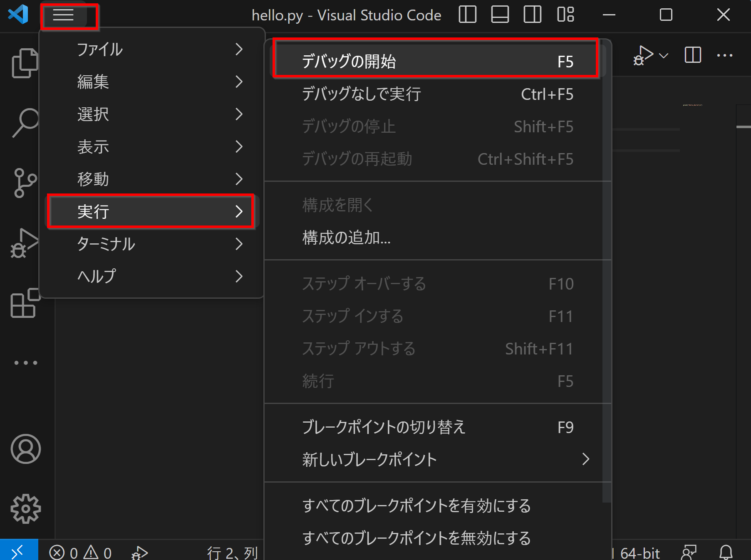This screenshot has height=560, width=751.
Task: Open the 表示 menu
Action: tap(152, 146)
